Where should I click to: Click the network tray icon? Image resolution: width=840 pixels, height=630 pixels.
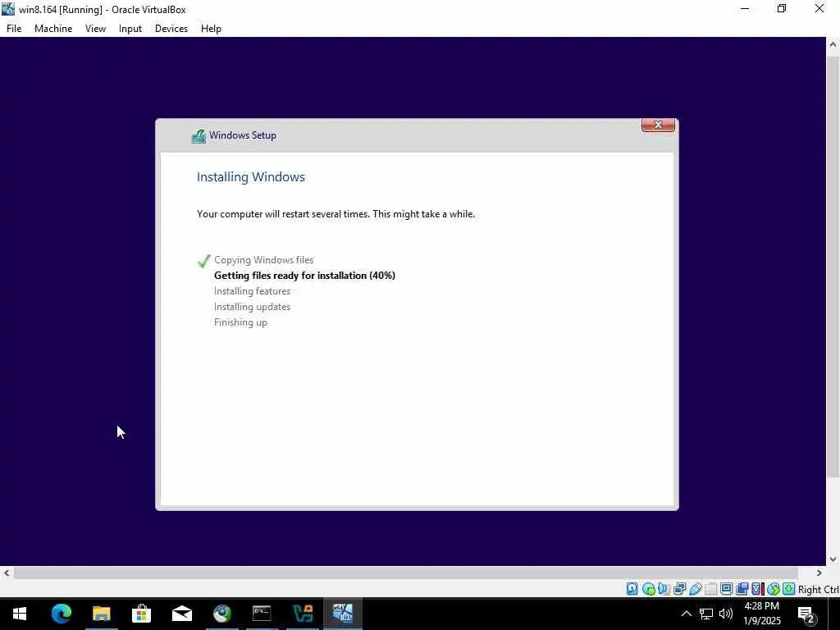click(x=706, y=614)
